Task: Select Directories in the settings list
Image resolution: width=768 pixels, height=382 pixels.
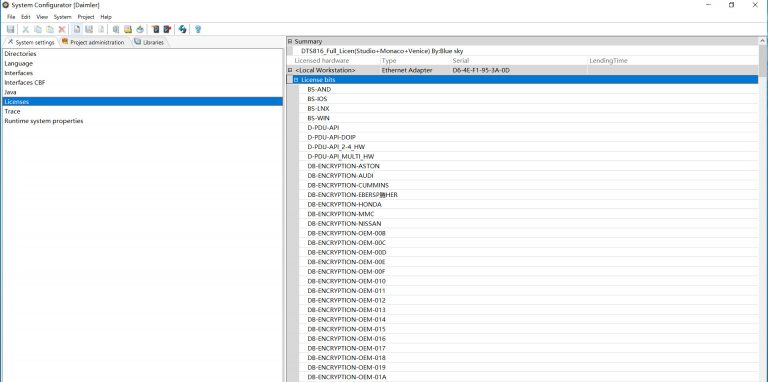Action: point(142,54)
